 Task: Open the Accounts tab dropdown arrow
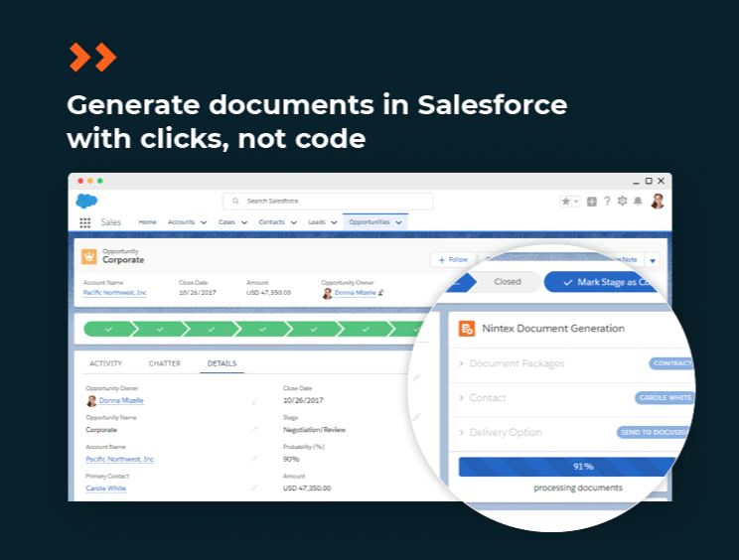pyautogui.click(x=204, y=222)
